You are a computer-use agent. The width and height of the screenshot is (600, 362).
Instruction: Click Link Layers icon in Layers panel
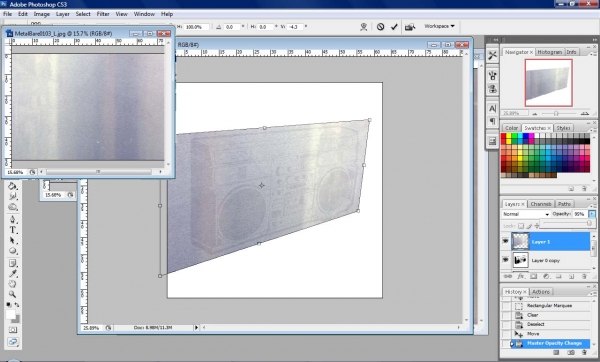(507, 276)
